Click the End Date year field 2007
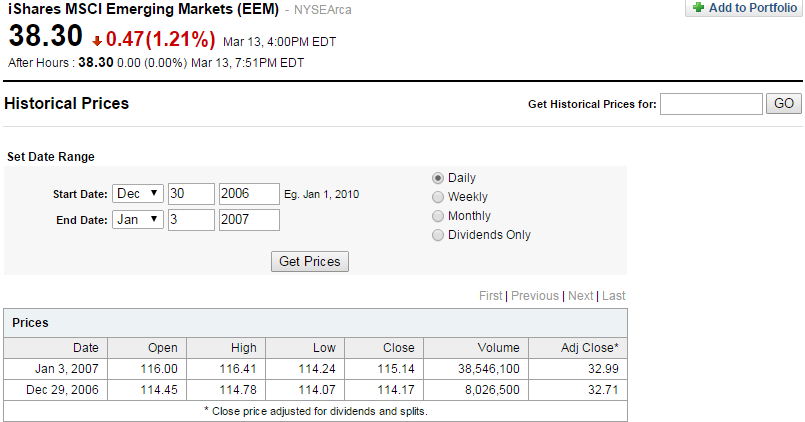This screenshot has width=805, height=422. pyautogui.click(x=249, y=220)
